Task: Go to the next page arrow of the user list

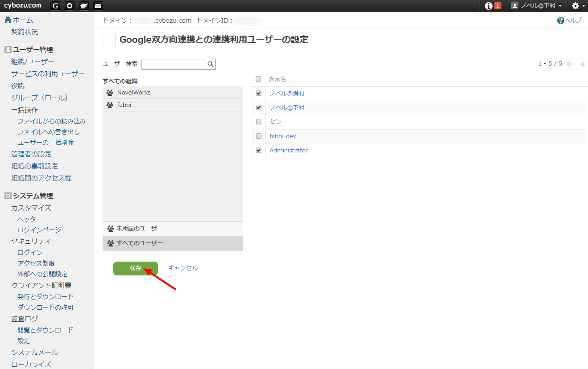Action: point(582,64)
